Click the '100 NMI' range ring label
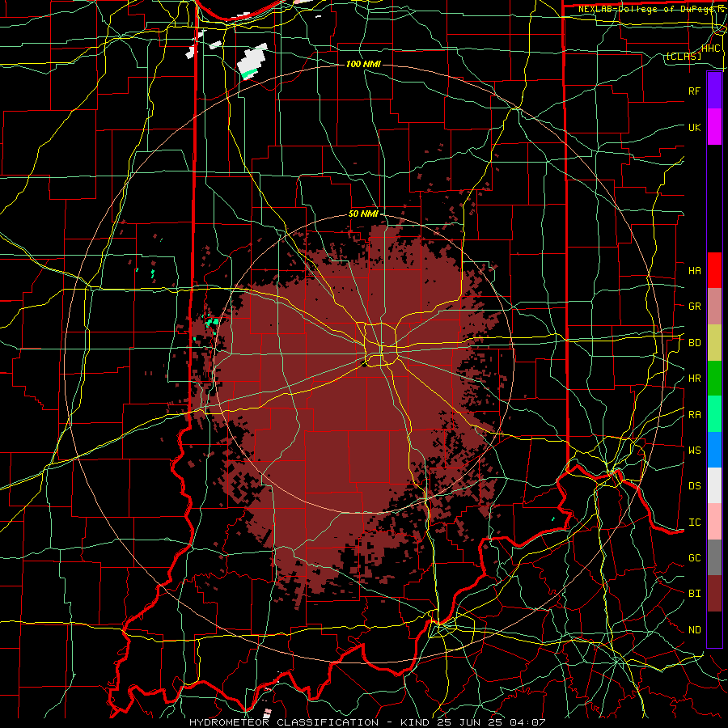This screenshot has height=728, width=728. point(363,64)
